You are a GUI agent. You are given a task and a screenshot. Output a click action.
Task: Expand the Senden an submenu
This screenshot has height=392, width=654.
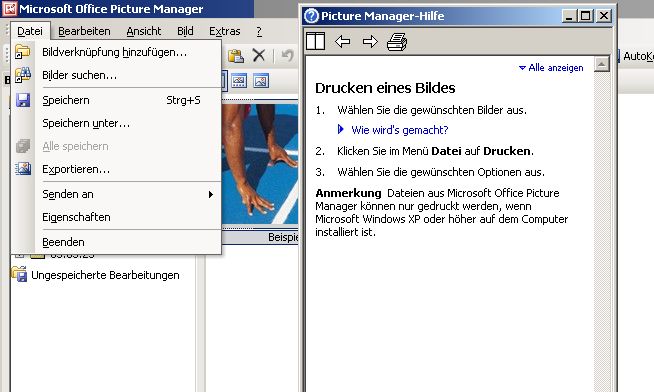(x=117, y=194)
